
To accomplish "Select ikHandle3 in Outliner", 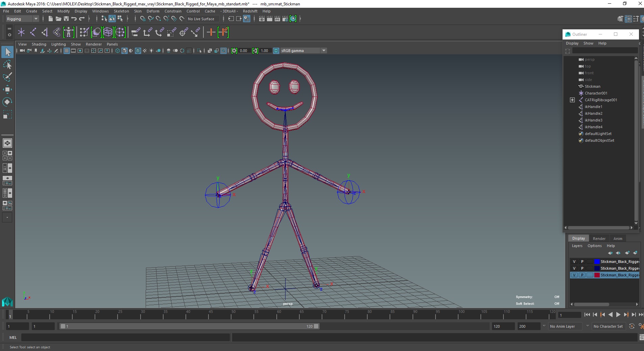I will [x=593, y=120].
